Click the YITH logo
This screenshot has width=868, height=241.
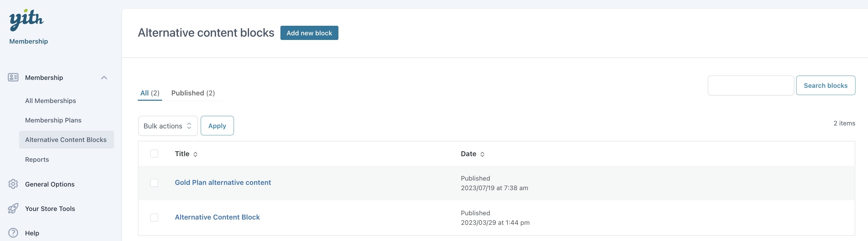[x=26, y=19]
